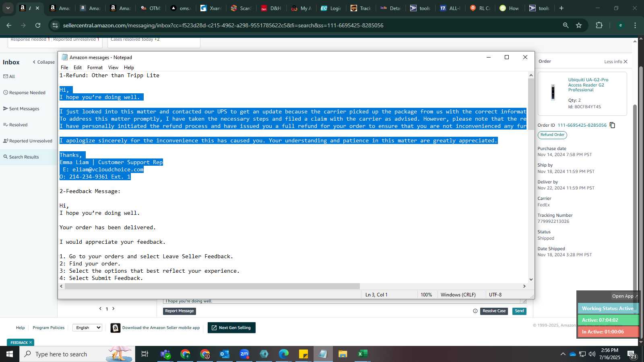The height and width of the screenshot is (362, 644).
Task: Click the volume icon in system tray
Action: point(592,354)
